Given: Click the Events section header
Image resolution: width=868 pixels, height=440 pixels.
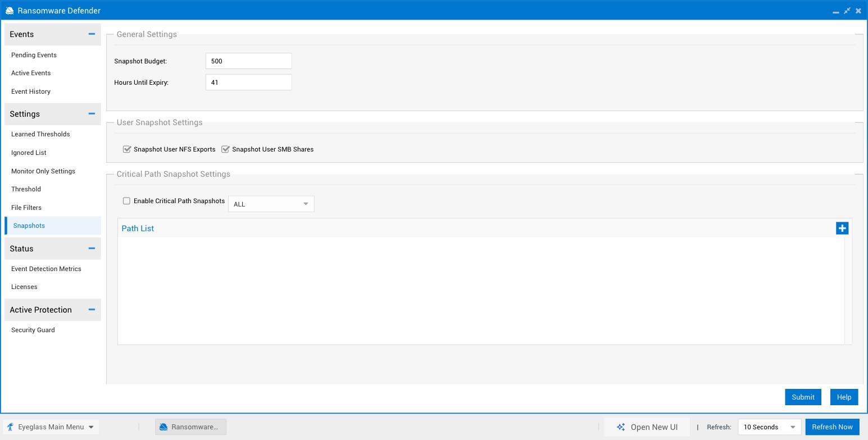Looking at the screenshot, I should 53,34.
